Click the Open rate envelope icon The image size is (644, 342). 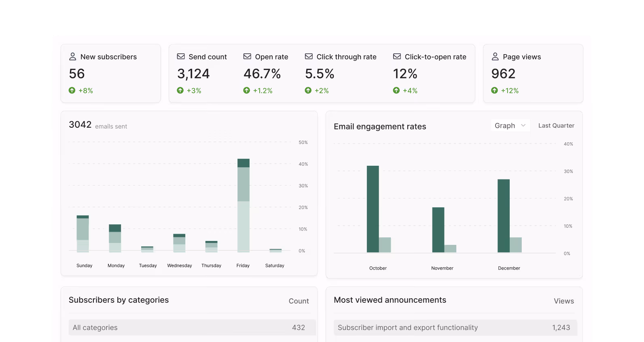(247, 57)
